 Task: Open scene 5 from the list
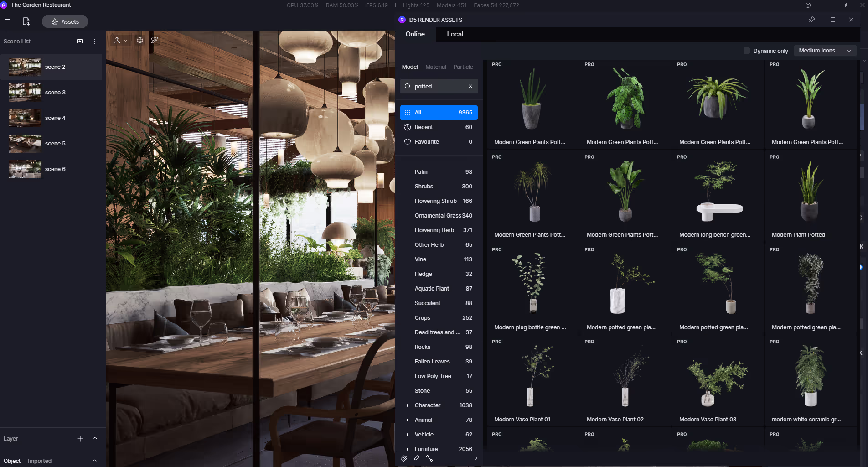click(x=51, y=144)
